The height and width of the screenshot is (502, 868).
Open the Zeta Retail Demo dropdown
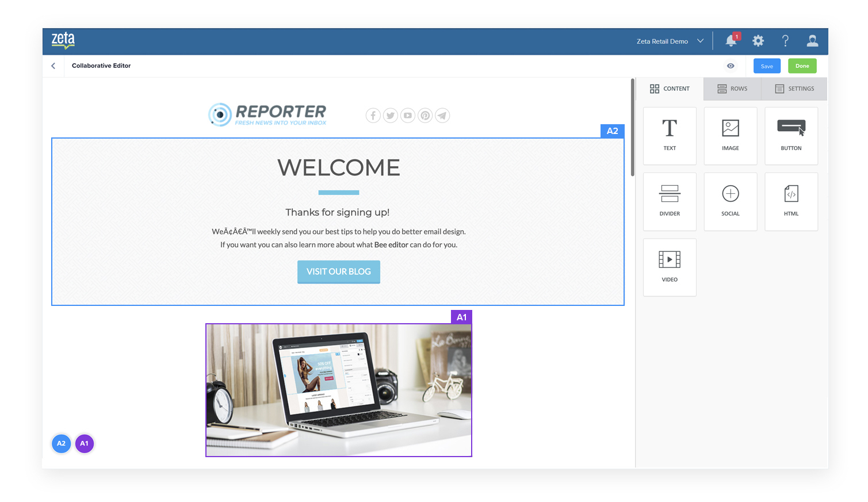(x=669, y=41)
